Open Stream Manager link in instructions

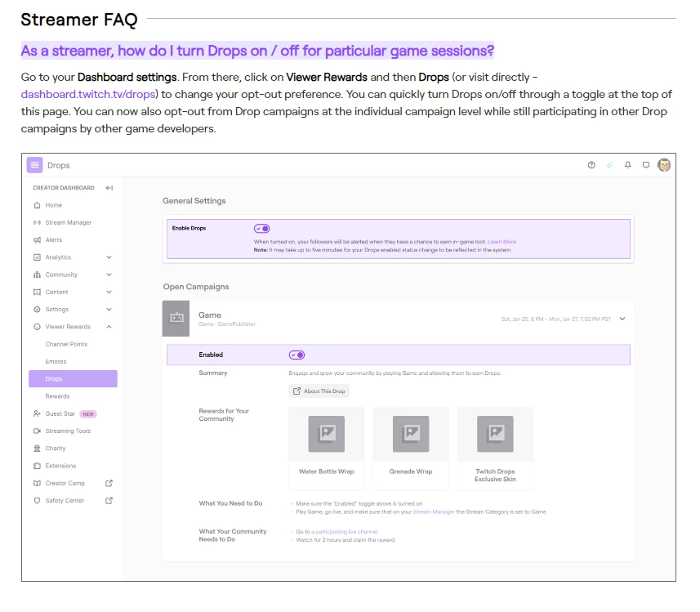click(x=434, y=512)
